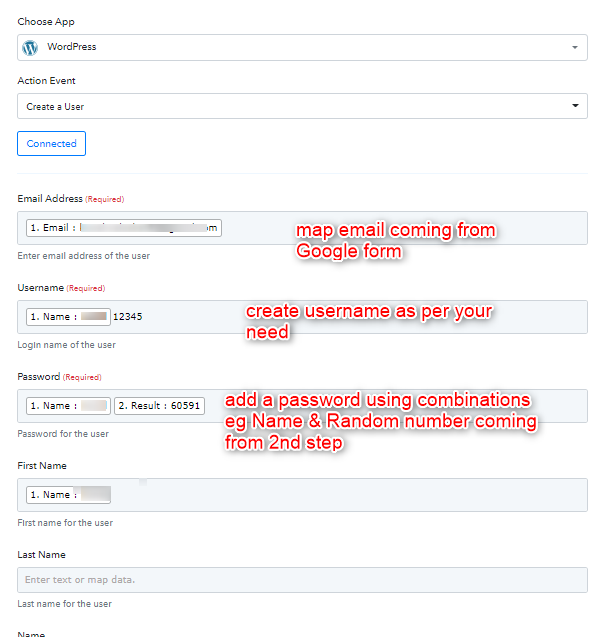Click 'Enter email address of the user' hint
Image resolution: width=591 pixels, height=637 pixels.
click(x=83, y=256)
